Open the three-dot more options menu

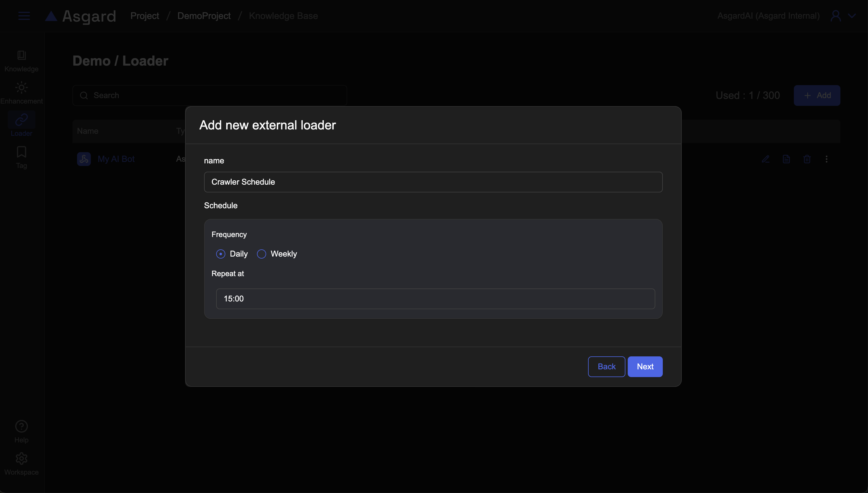coord(826,159)
